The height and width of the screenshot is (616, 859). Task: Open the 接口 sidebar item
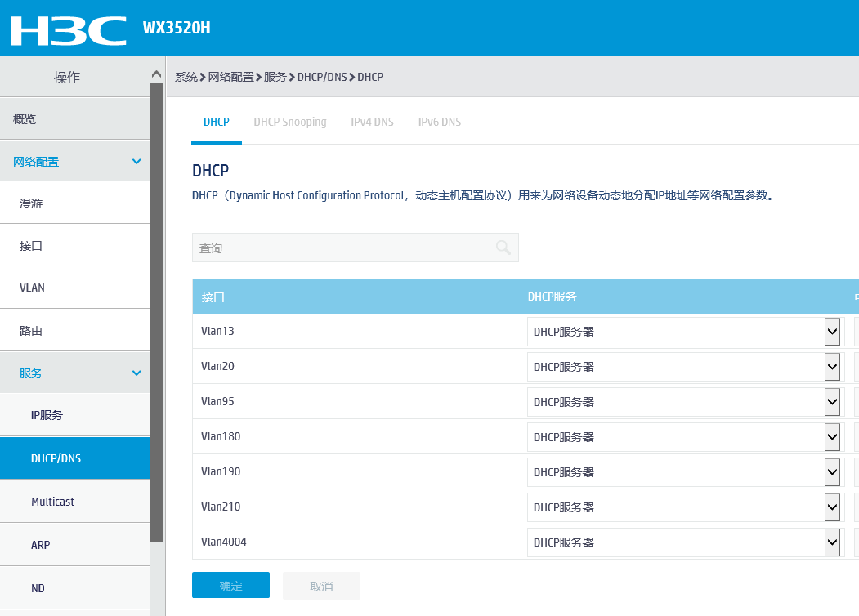(74, 245)
